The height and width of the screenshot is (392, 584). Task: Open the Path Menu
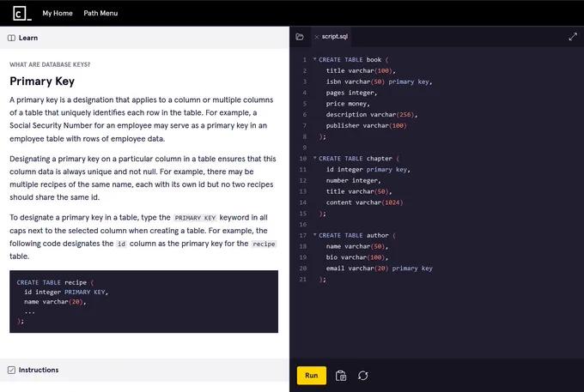pos(100,13)
